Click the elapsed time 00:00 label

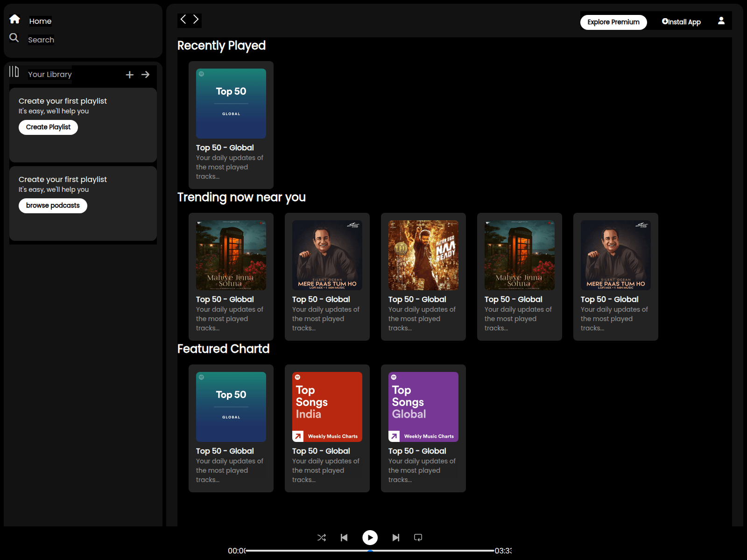click(x=237, y=551)
